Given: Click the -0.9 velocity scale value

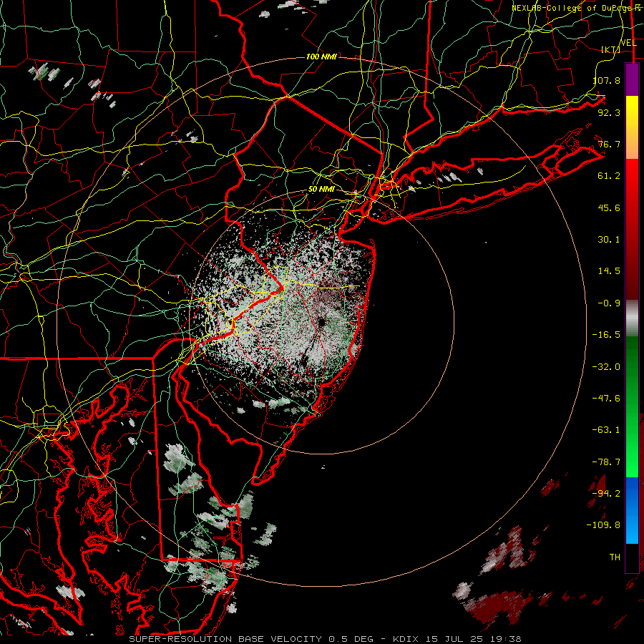Looking at the screenshot, I should 609,303.
